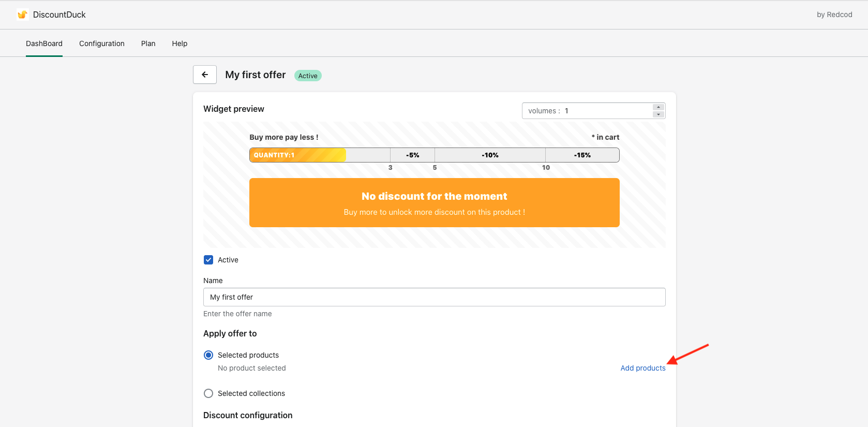This screenshot has width=868, height=427.
Task: Click the orange QUANTITY:1 progress bar segment
Action: tap(297, 155)
